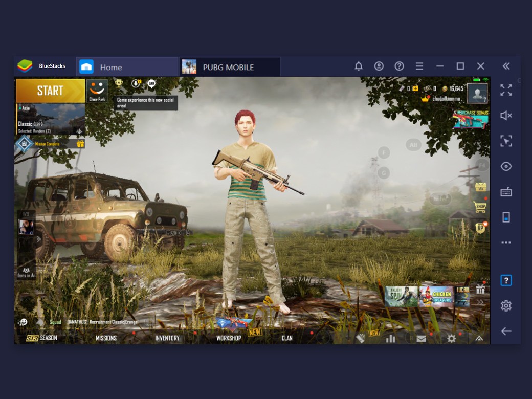Screen dimensions: 532x399
Task: Collapse bottom menu with up arrow
Action: [479, 338]
